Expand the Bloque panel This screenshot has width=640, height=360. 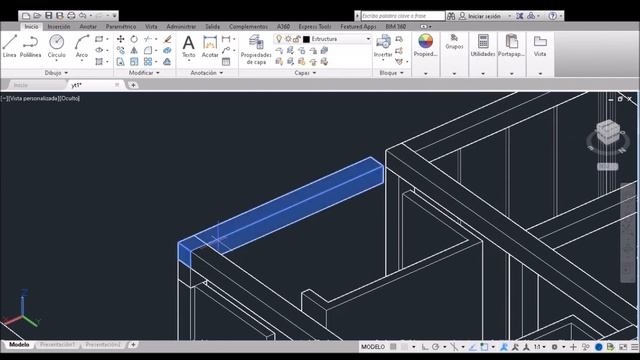391,73
